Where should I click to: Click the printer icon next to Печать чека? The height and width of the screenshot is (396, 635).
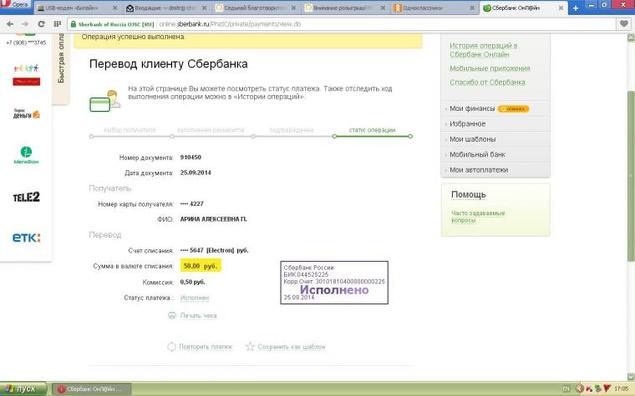coord(172,315)
